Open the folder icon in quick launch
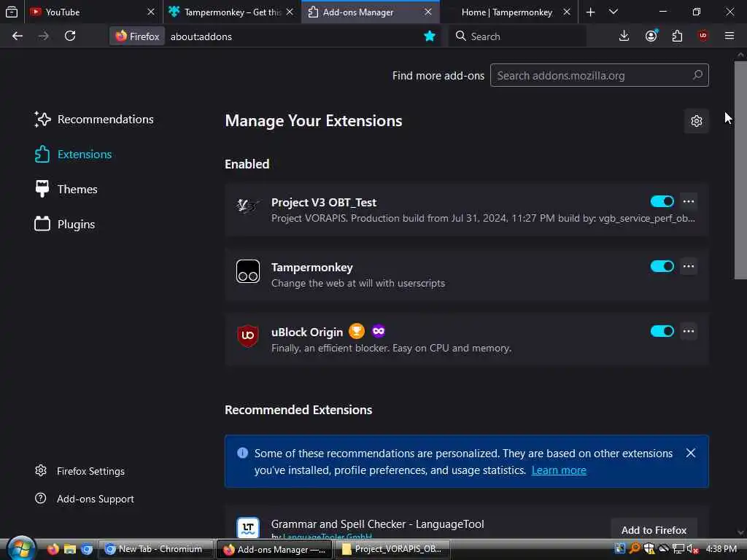 coord(70,549)
